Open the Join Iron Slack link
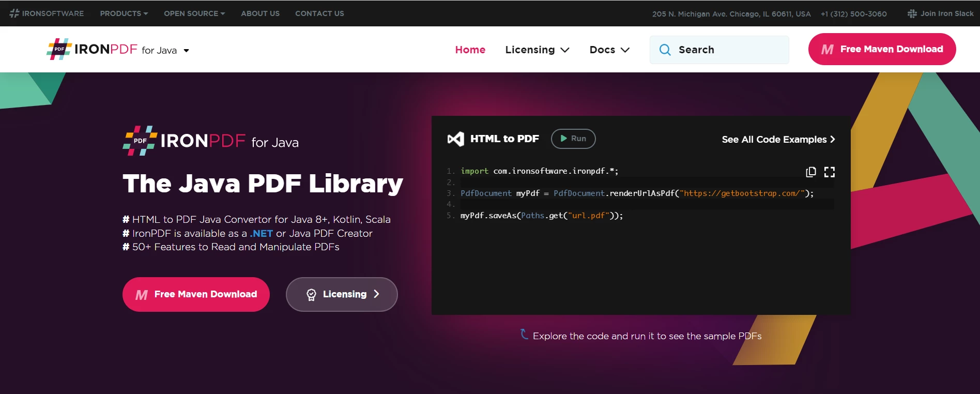Image resolution: width=980 pixels, height=394 pixels. (x=941, y=13)
